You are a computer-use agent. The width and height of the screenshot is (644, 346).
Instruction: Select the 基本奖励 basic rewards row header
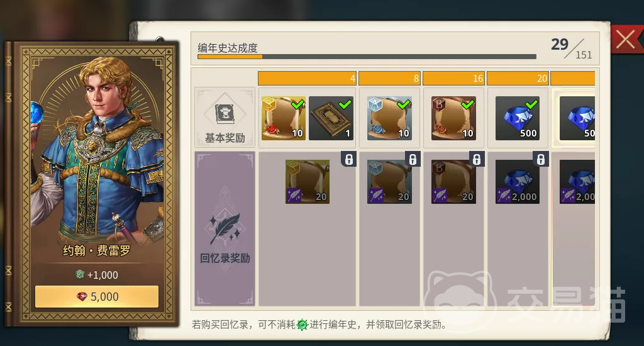coord(225,118)
